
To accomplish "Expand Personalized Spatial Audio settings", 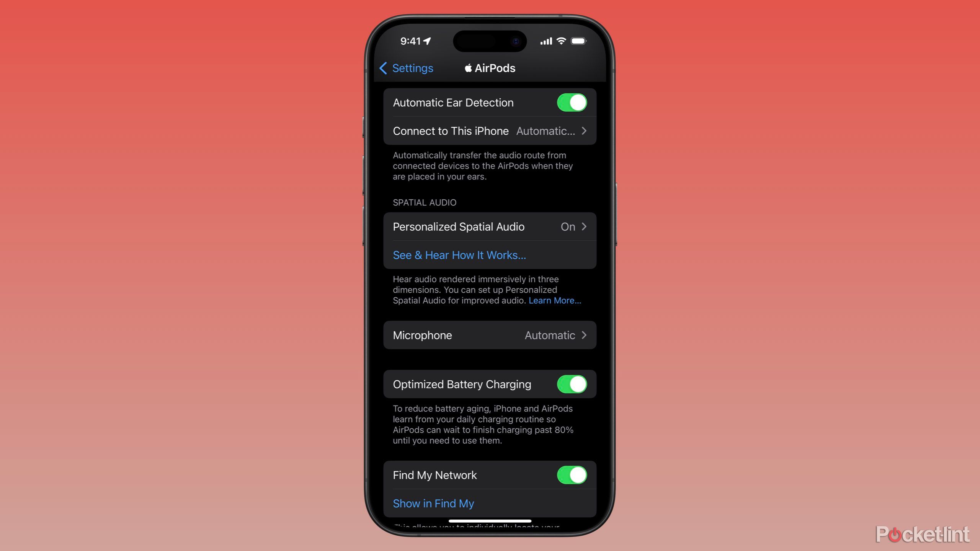I will tap(488, 227).
